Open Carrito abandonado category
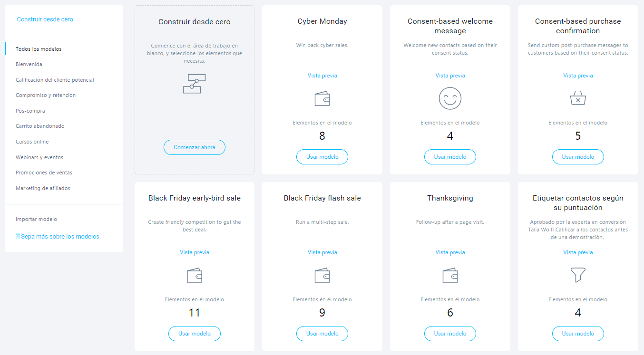 coord(40,126)
